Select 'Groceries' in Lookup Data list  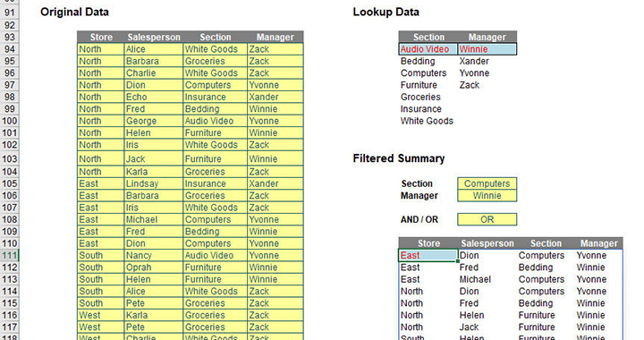click(420, 97)
